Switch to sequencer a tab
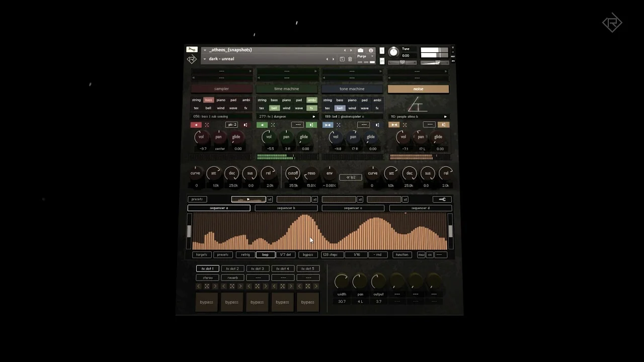Viewport: 644px width, 362px height. point(219,208)
